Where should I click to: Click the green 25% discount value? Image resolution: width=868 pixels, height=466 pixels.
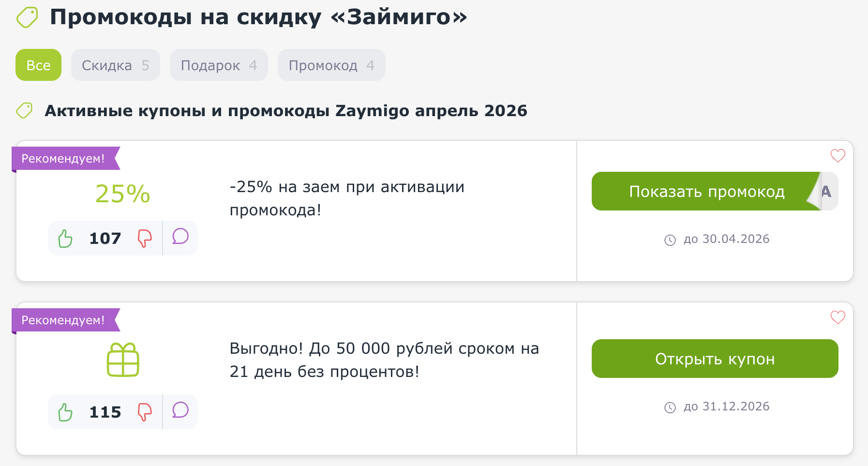(x=122, y=194)
